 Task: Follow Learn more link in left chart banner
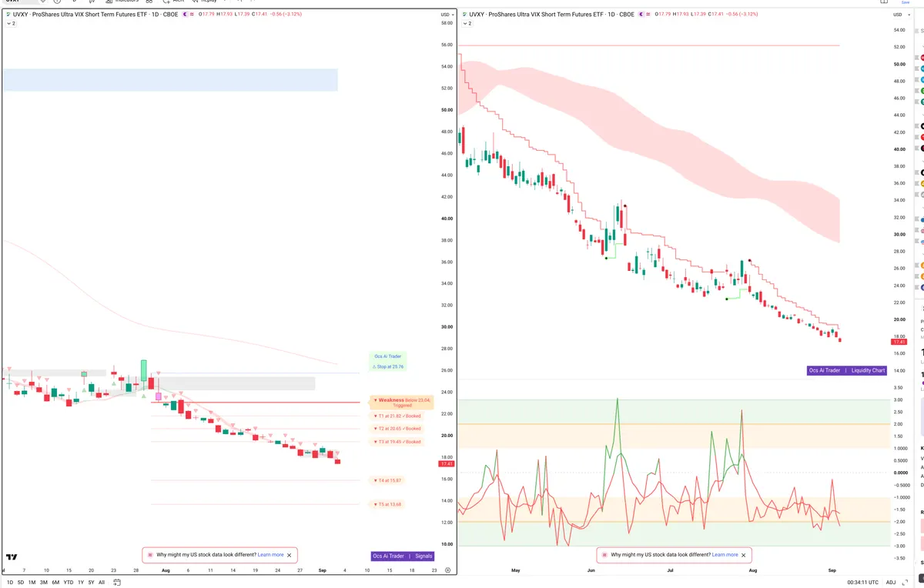270,555
